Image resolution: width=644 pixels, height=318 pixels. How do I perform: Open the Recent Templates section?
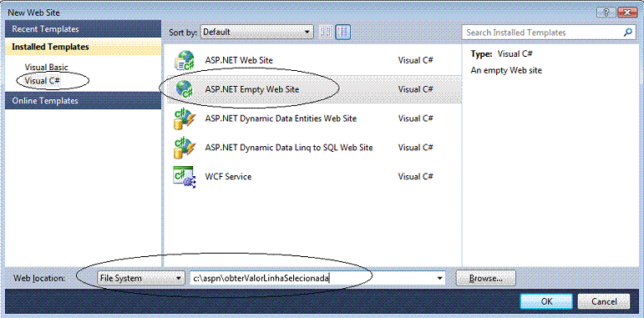[x=84, y=29]
